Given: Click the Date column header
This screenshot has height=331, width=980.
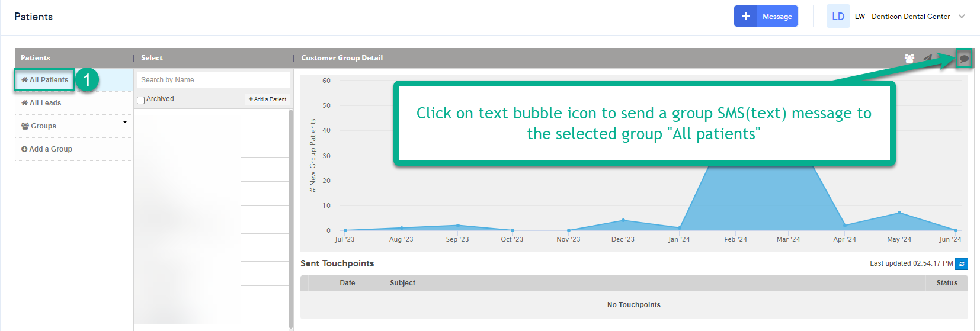Looking at the screenshot, I should coord(347,283).
